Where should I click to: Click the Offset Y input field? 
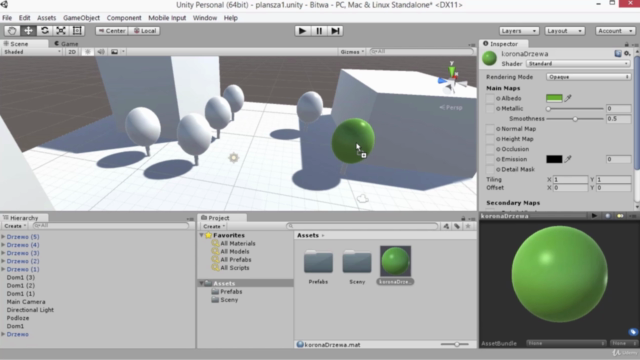click(x=613, y=188)
